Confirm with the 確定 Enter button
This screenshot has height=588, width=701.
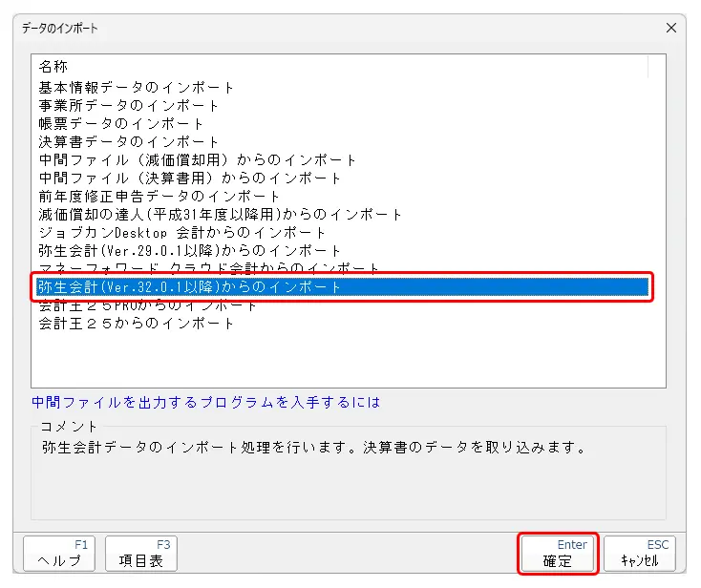click(558, 554)
